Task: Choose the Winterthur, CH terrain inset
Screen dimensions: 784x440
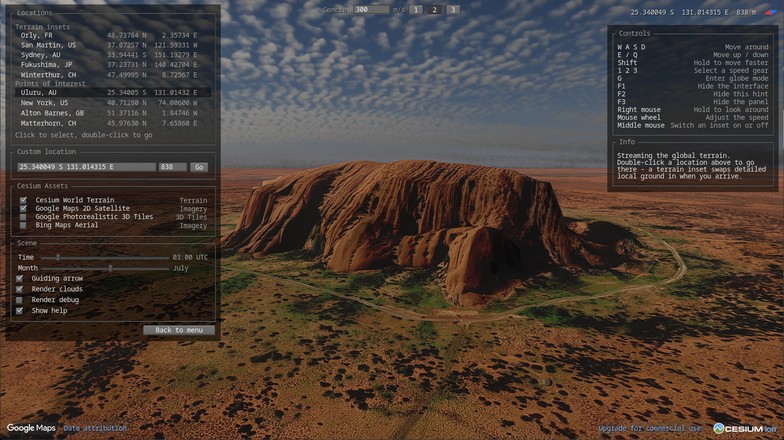Action: pos(112,74)
